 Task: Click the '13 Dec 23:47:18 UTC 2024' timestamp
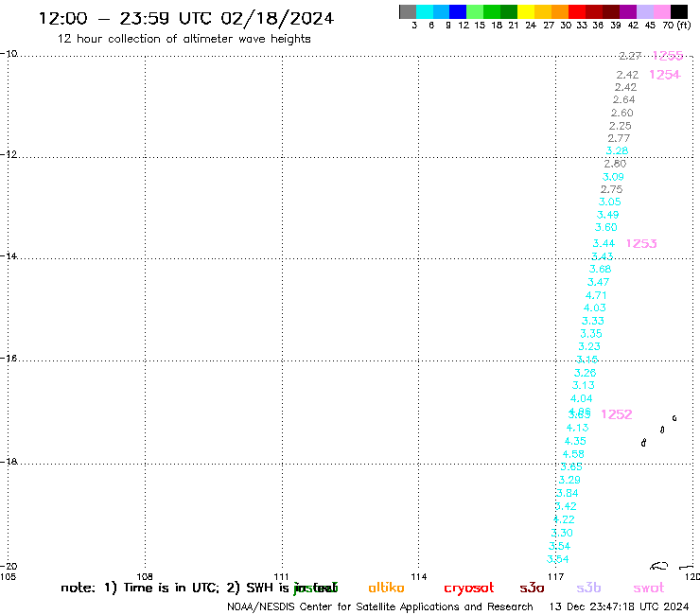620,606
